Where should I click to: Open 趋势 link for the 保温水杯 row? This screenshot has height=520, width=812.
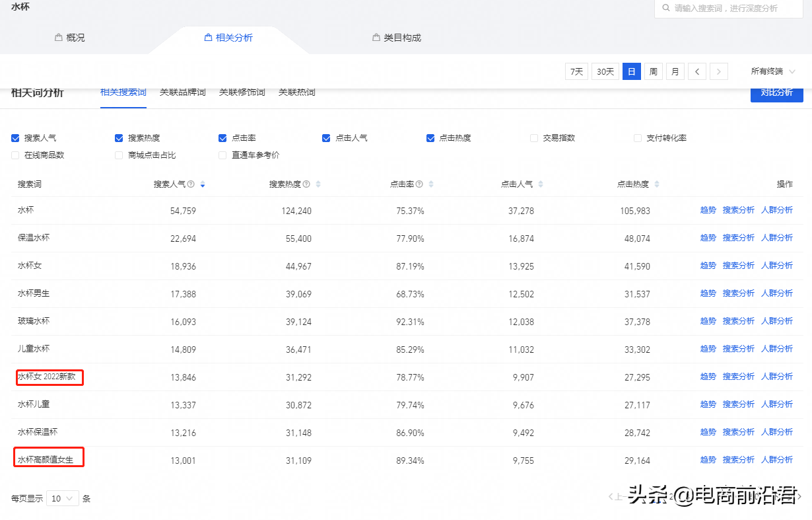pyautogui.click(x=707, y=237)
